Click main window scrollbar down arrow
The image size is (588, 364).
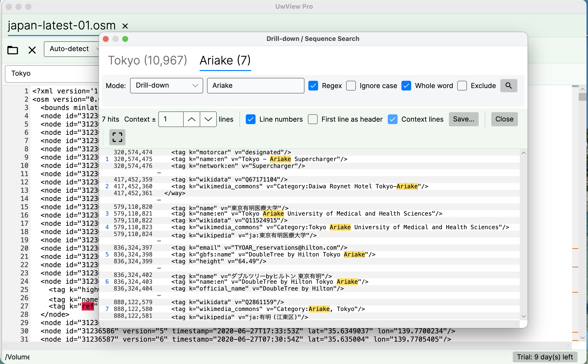tap(583, 338)
